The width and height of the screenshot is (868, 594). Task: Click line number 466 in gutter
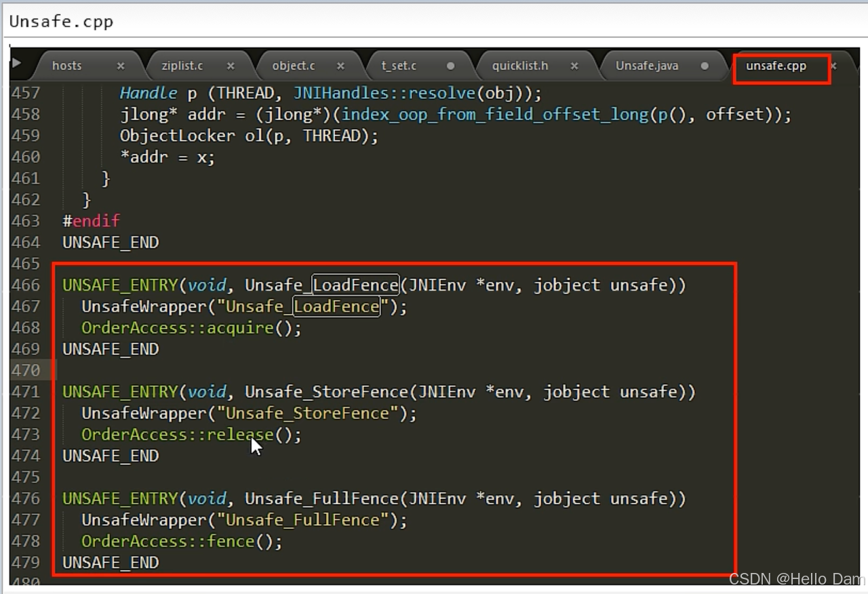point(26,285)
